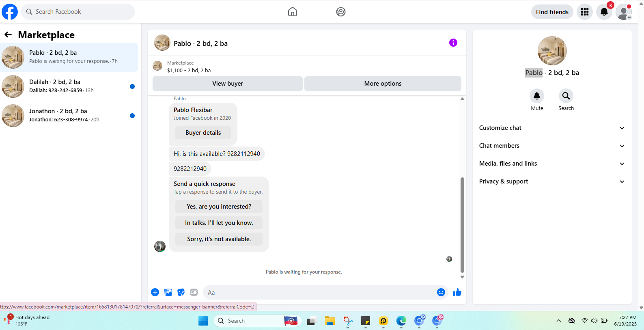
Task: Open the battery tray icon
Action: click(x=604, y=321)
